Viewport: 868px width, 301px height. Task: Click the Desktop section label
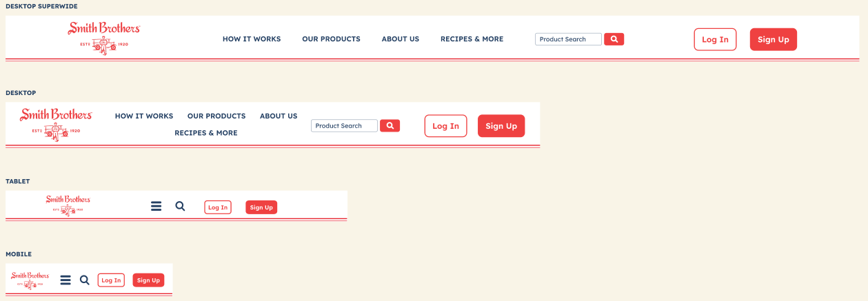[21, 93]
